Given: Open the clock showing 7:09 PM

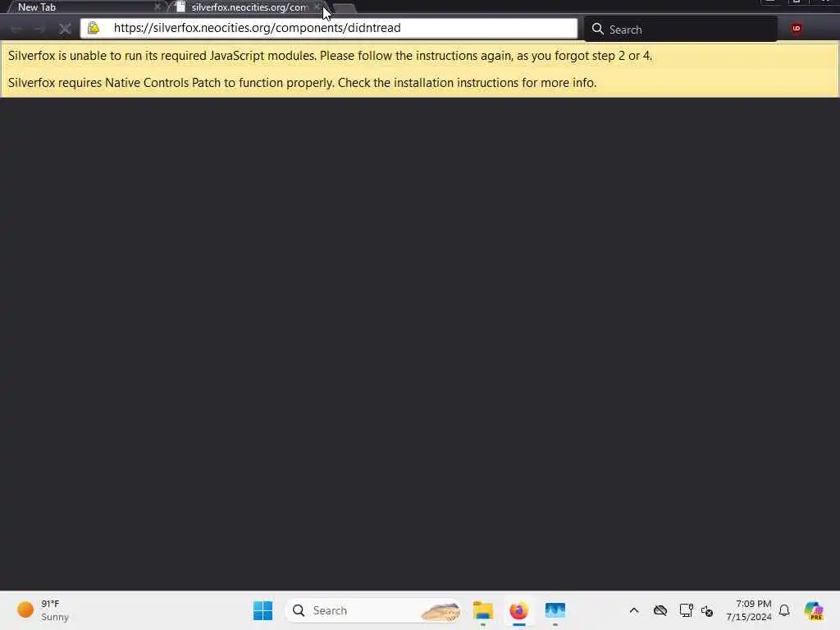Looking at the screenshot, I should (x=749, y=610).
